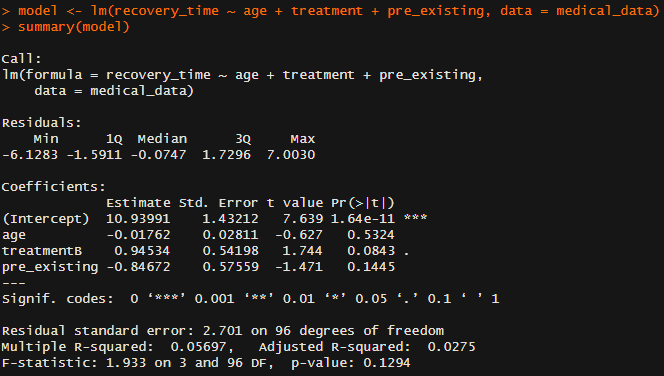Click the 'Signif. codes:' legend label
This screenshot has width=664, height=376.
pyautogui.click(x=58, y=299)
